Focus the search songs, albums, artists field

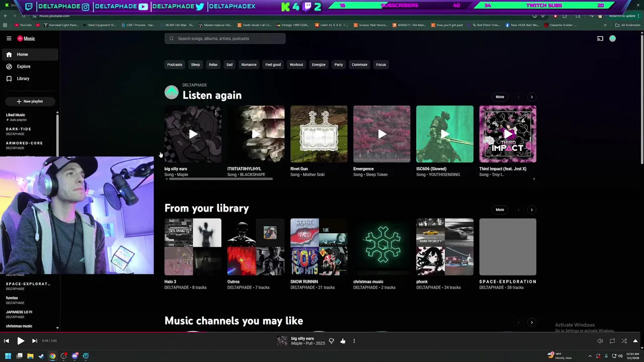[x=225, y=39]
